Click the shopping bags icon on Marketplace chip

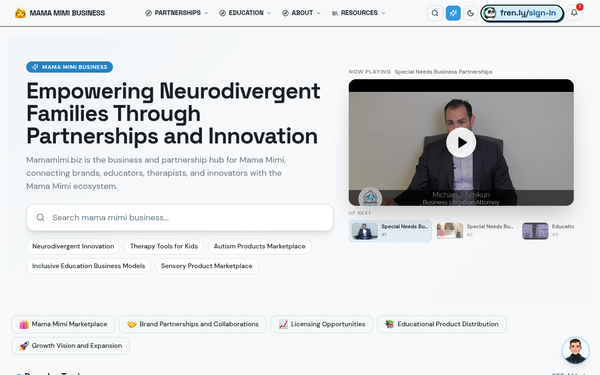coord(24,324)
